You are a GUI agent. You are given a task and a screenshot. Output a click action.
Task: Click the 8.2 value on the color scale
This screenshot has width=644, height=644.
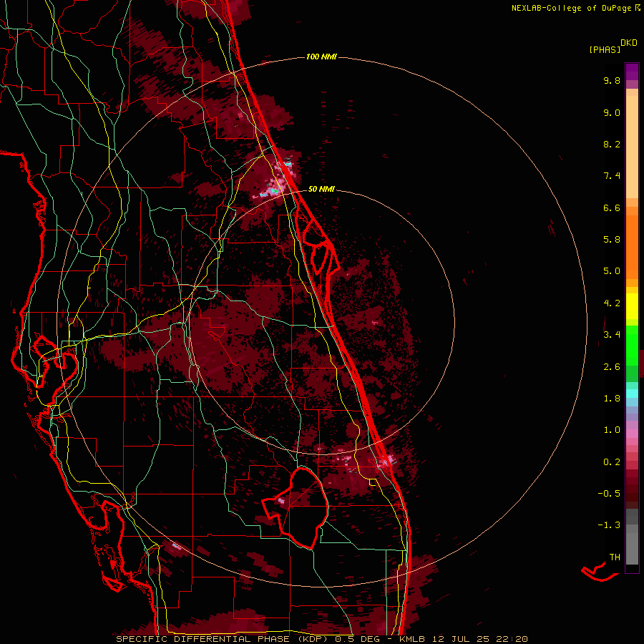point(612,144)
